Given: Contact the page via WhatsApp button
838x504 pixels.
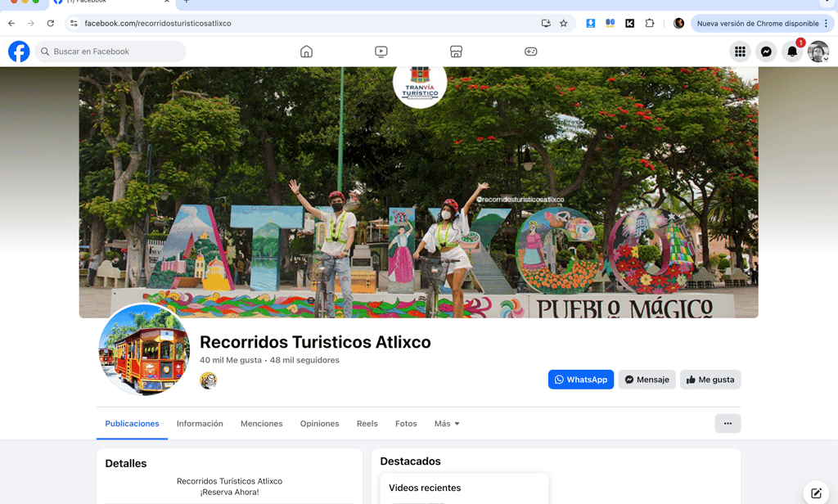Looking at the screenshot, I should [581, 380].
